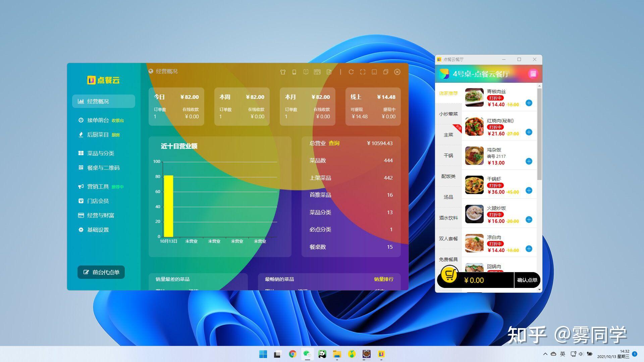
Task: Click pink menu icon in restaurant header
Action: click(533, 74)
